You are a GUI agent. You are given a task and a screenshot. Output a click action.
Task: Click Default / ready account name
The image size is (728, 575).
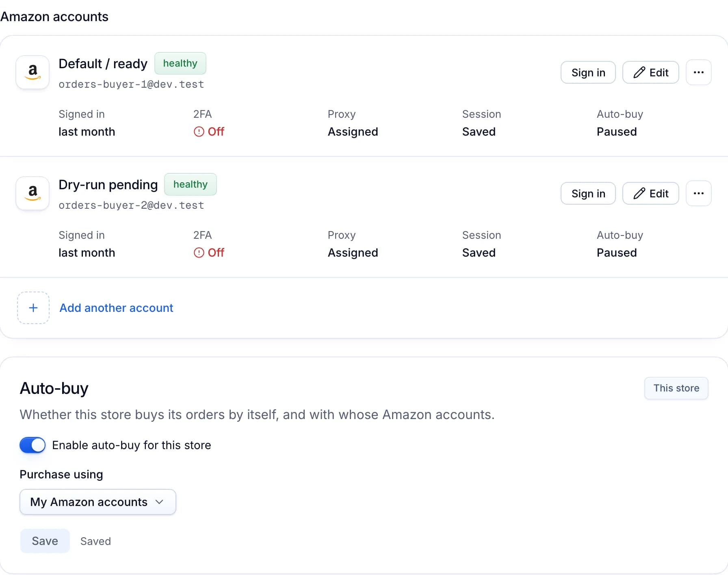[x=103, y=64]
